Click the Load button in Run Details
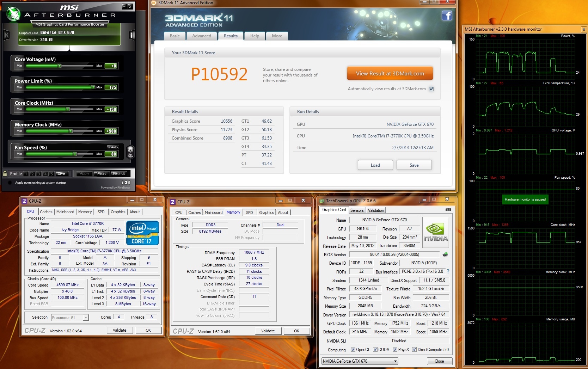 pos(375,165)
